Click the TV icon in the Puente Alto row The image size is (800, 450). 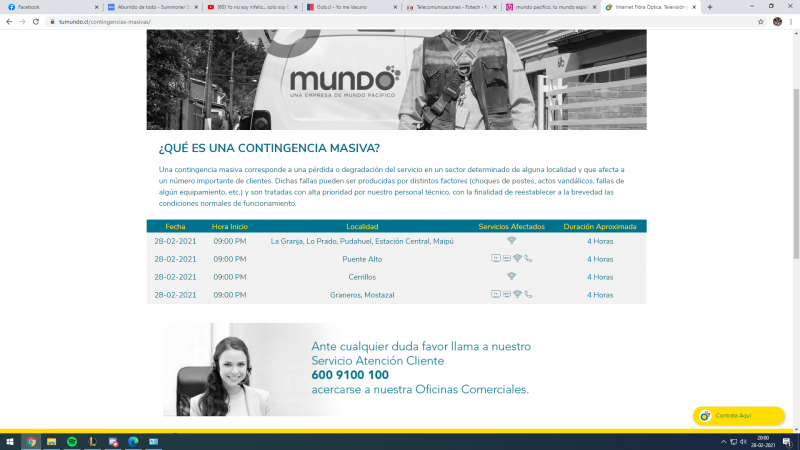[x=495, y=259]
